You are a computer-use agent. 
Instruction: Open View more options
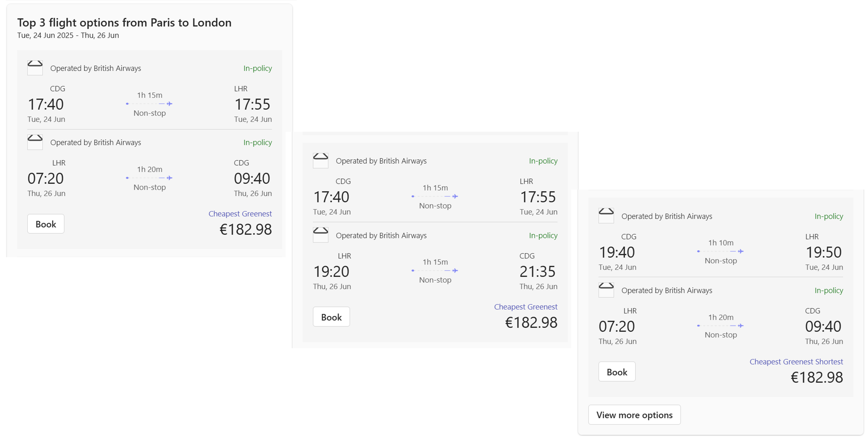point(634,415)
